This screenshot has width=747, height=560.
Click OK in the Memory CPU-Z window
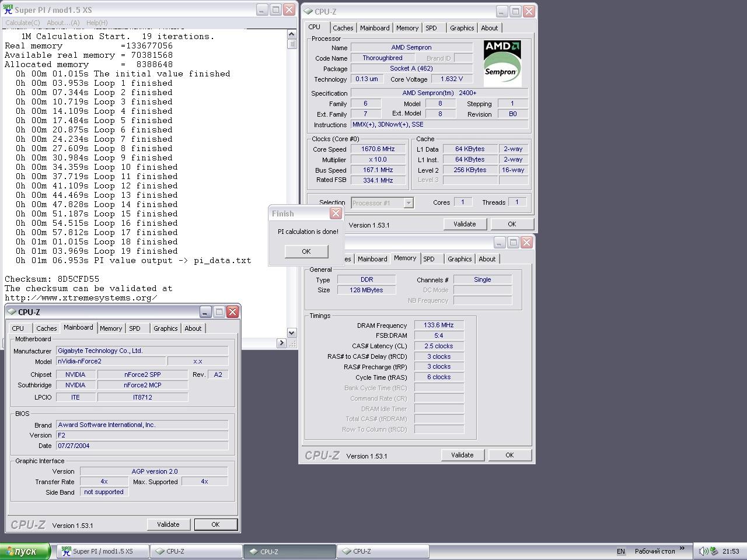point(509,455)
